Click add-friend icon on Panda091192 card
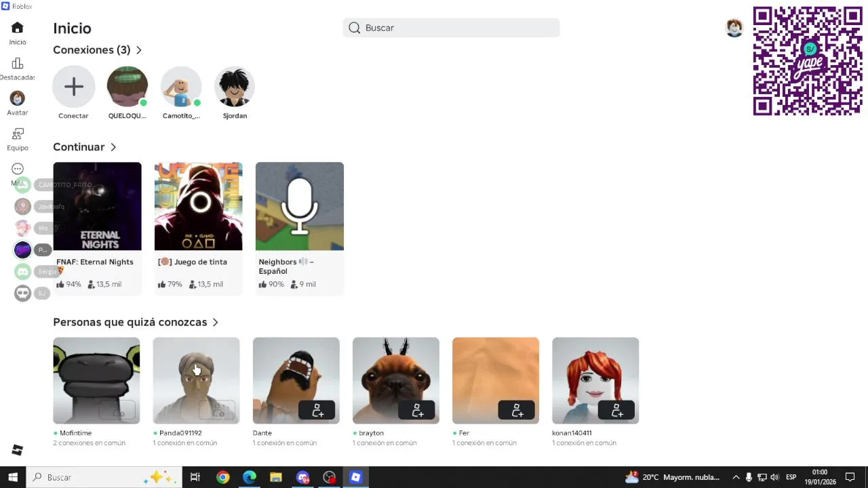Screen dimensions: 868x488 [x=218, y=410]
